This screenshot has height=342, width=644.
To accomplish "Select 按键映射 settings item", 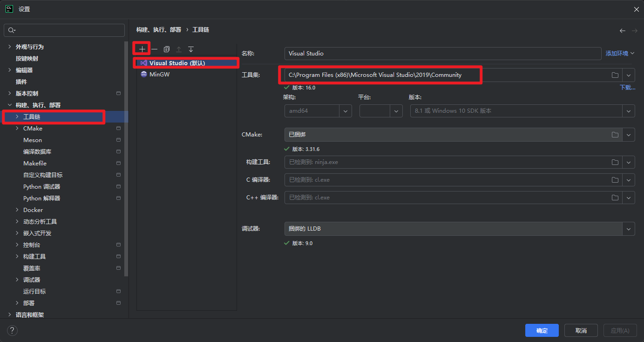I will click(x=27, y=59).
